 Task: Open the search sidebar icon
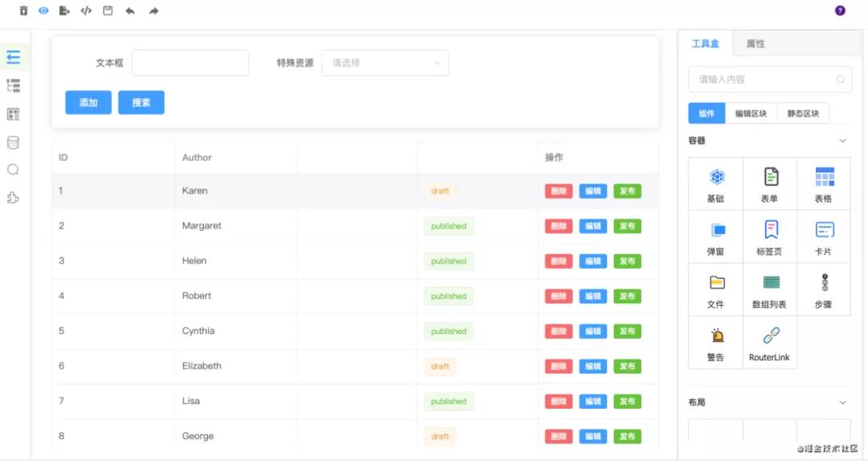[14, 170]
